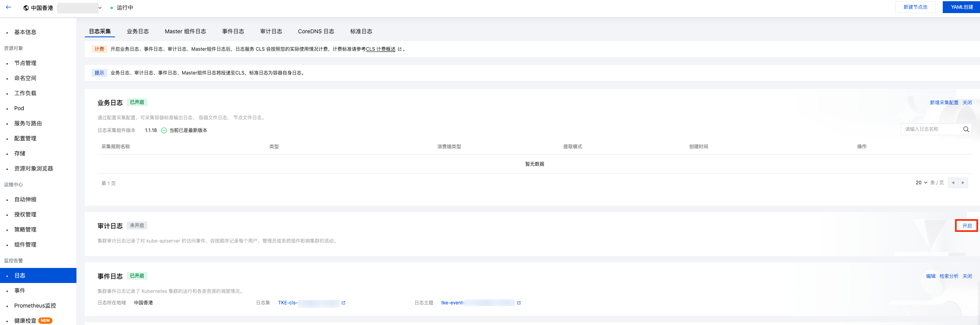
Task: Open external link icon beside CLS 计费概述
Action: pos(399,49)
